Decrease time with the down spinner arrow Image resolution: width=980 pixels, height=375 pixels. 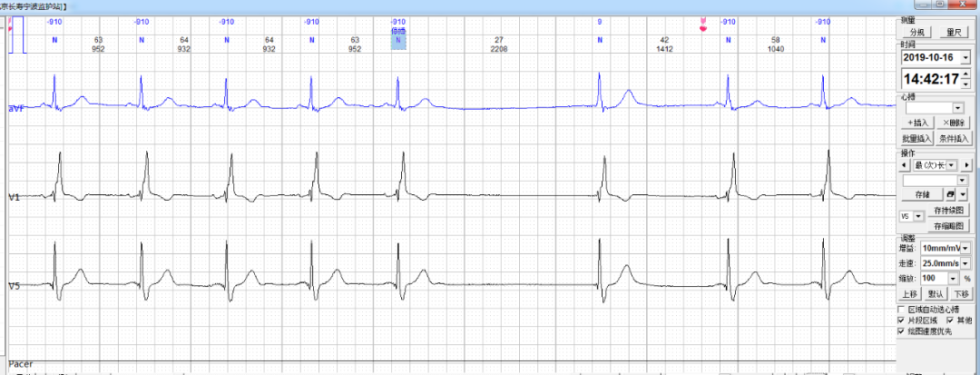click(x=966, y=84)
